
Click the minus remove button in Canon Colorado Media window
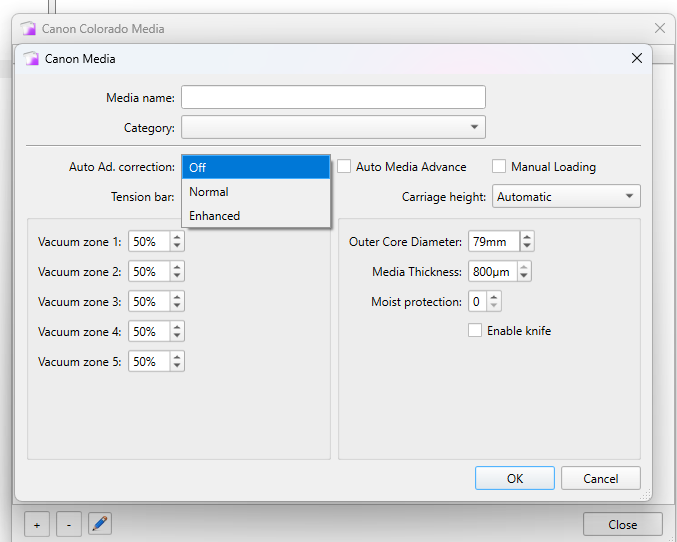point(69,524)
